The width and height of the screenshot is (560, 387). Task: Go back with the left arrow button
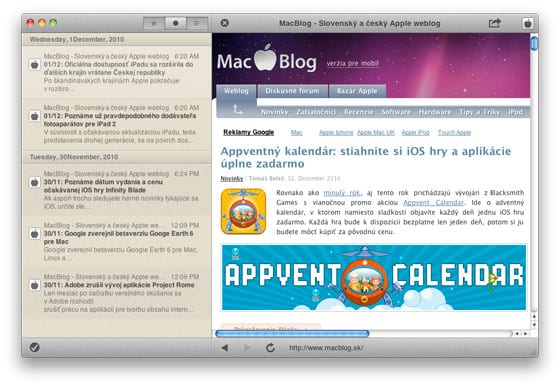point(225,348)
